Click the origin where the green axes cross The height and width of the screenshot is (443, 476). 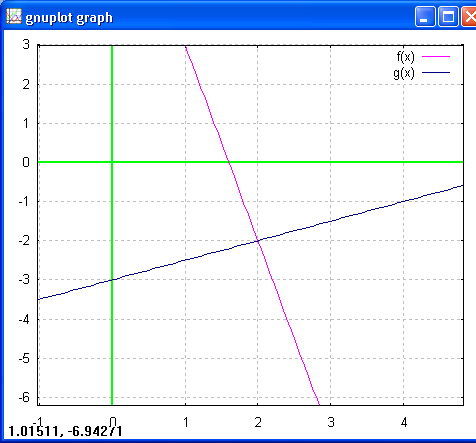112,162
